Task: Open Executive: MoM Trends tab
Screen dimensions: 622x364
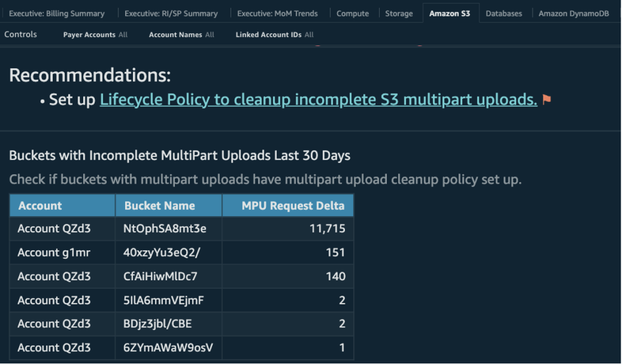Action: pyautogui.click(x=277, y=13)
